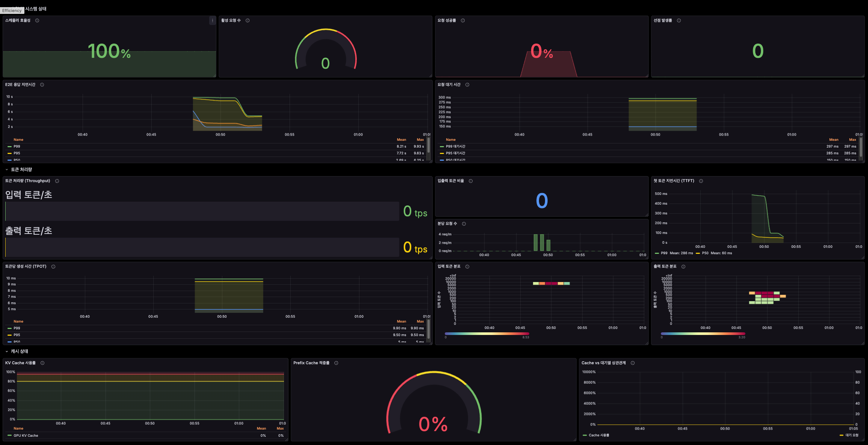
Task: Sort 요청 대기 시간 legend by Mean
Action: coord(834,140)
